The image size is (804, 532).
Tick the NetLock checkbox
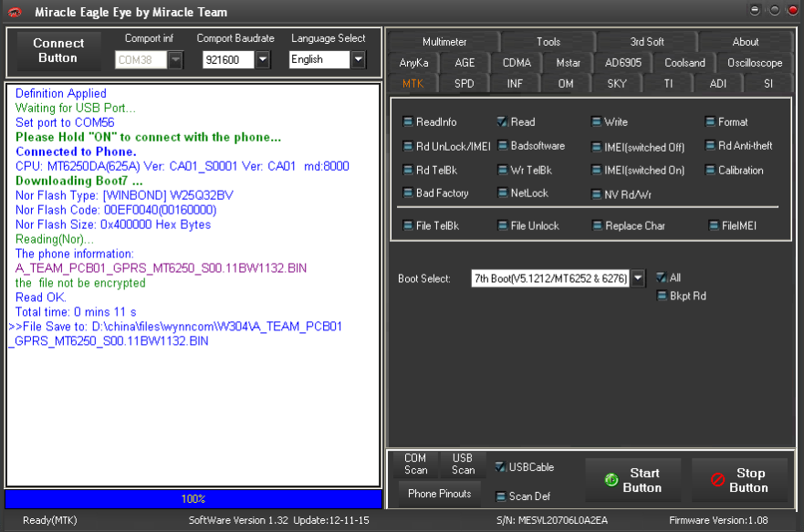[503, 193]
